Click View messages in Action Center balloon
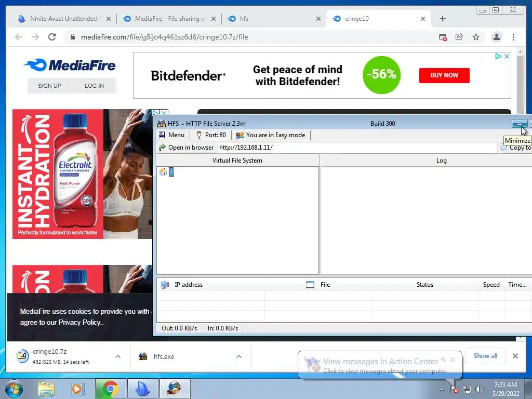This screenshot has height=399, width=532. (380, 362)
